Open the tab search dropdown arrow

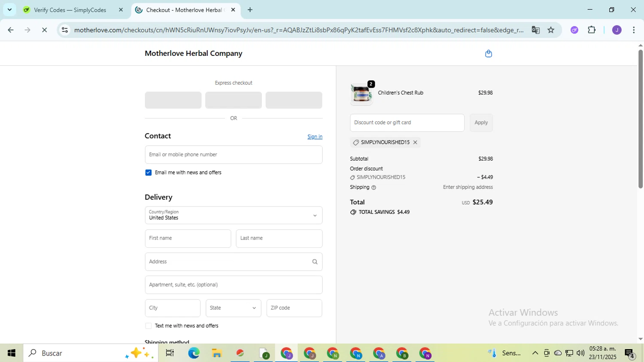pos(9,9)
